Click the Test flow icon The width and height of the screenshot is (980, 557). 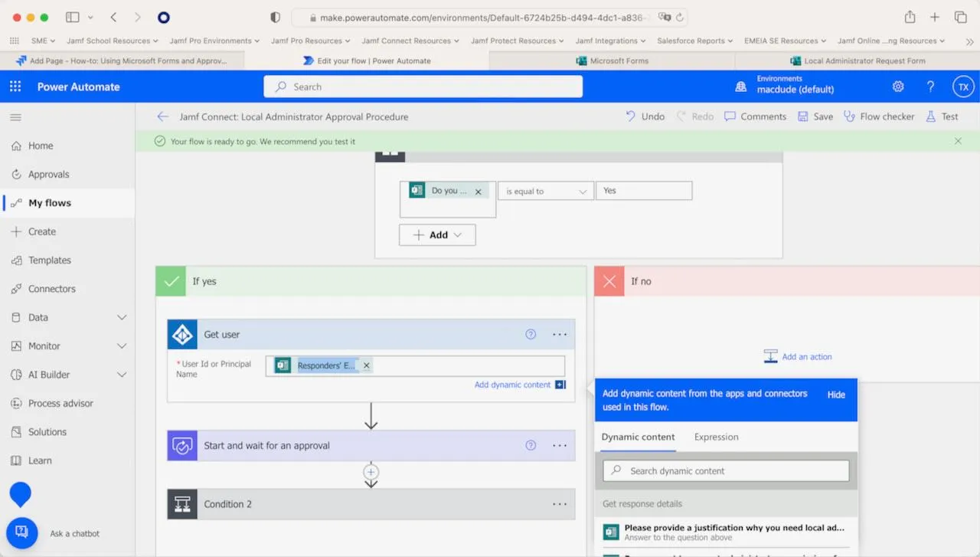tap(945, 116)
